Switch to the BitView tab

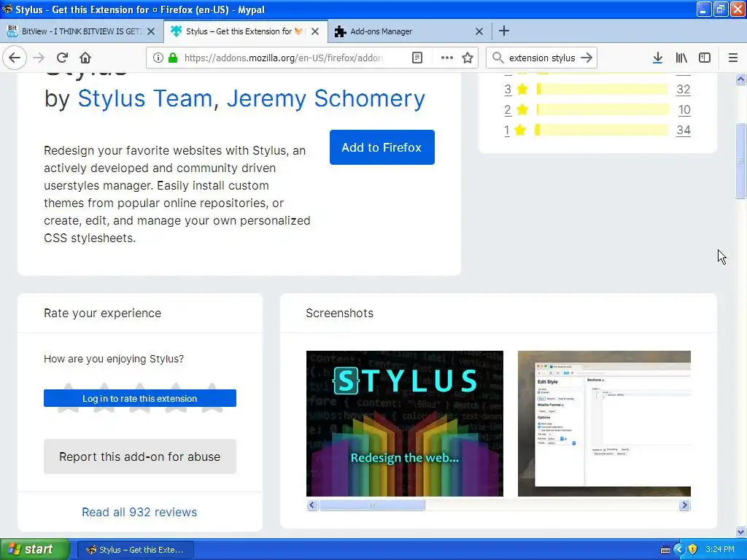click(x=82, y=31)
